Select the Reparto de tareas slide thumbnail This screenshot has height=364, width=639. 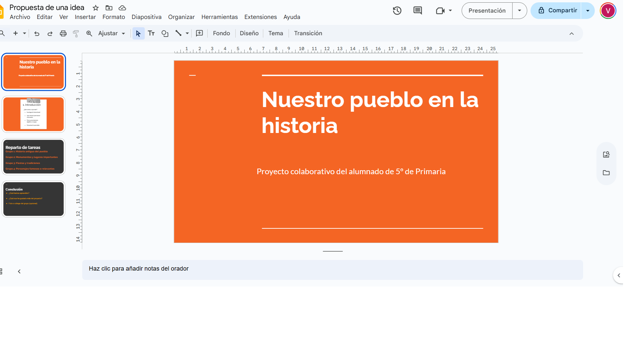(34, 157)
